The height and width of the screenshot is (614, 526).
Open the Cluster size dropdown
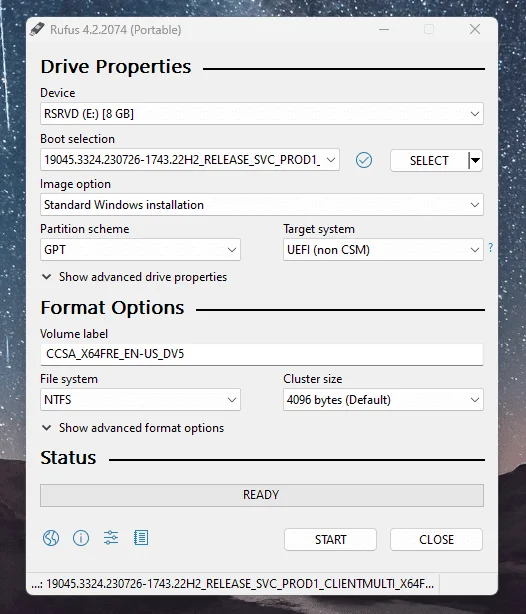tap(383, 400)
